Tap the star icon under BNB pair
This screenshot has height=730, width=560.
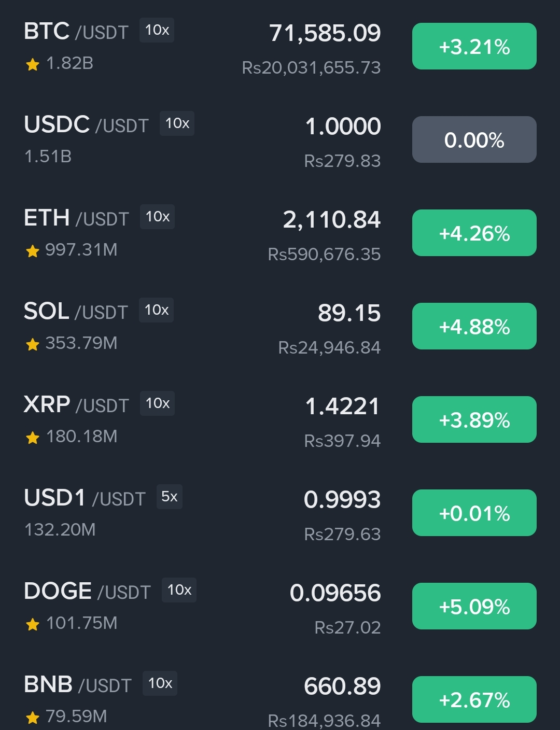[x=33, y=718]
